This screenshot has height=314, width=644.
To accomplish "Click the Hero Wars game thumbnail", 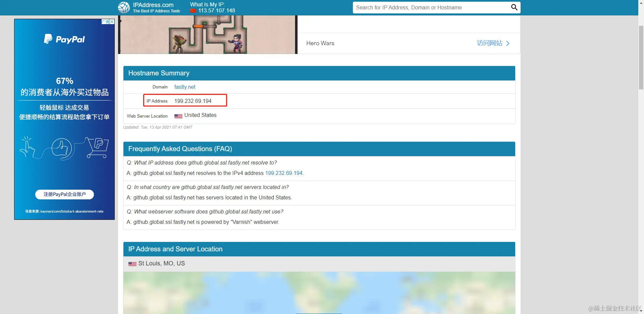I will tap(208, 35).
